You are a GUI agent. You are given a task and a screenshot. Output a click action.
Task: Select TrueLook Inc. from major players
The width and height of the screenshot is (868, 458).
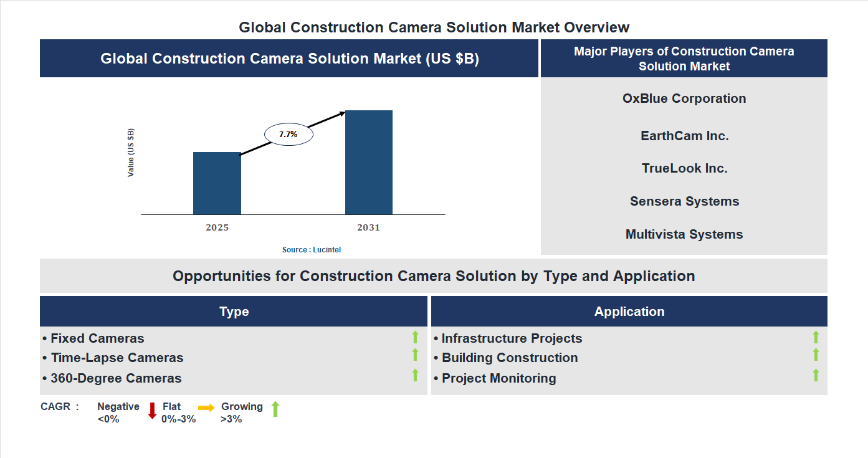(x=684, y=168)
